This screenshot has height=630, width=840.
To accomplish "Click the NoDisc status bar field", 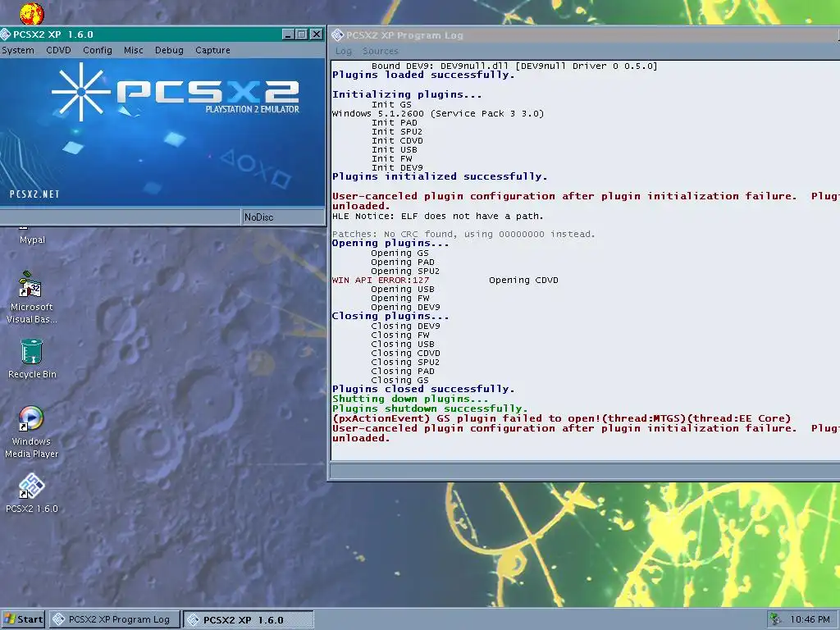I will (283, 217).
